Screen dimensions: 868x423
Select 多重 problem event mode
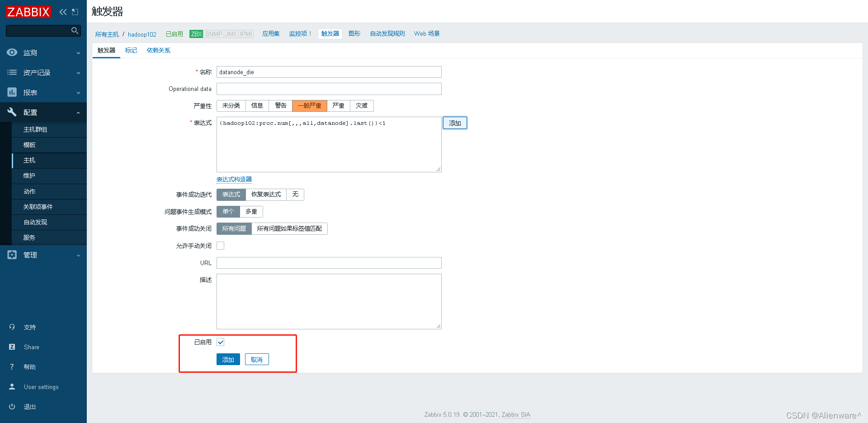click(x=251, y=212)
